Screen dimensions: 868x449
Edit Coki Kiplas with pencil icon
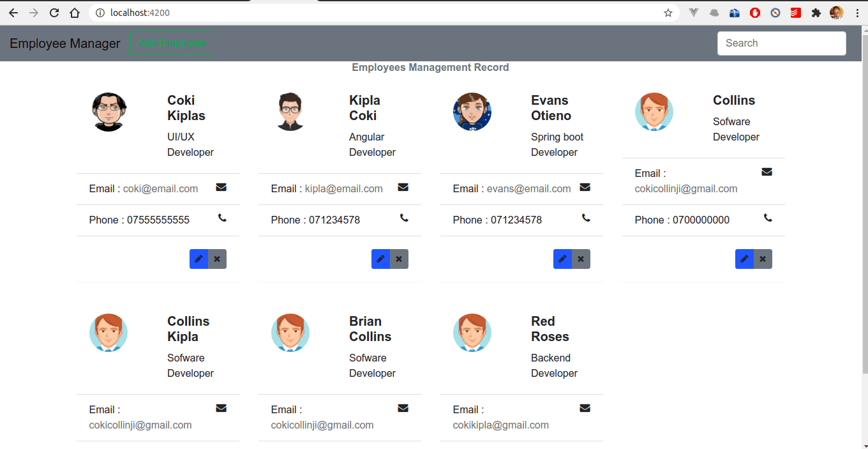[198, 259]
